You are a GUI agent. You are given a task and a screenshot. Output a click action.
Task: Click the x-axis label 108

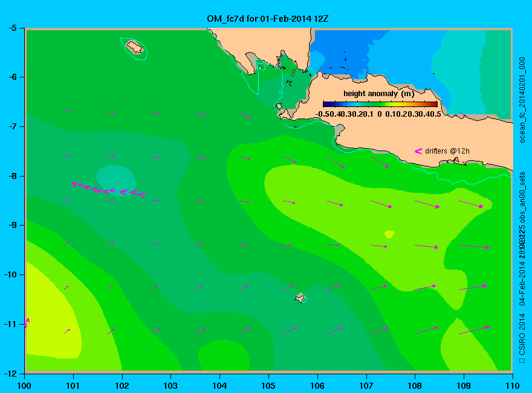[x=415, y=386]
